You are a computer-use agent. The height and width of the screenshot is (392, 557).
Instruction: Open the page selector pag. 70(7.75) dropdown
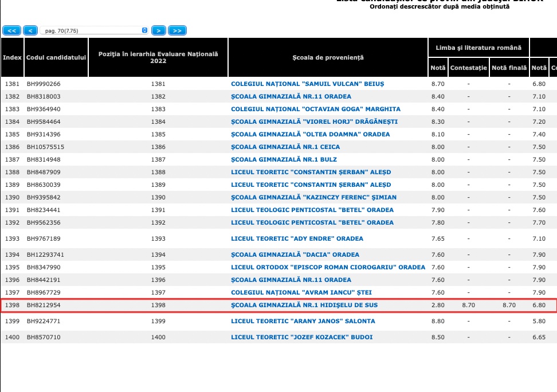pyautogui.click(x=94, y=30)
